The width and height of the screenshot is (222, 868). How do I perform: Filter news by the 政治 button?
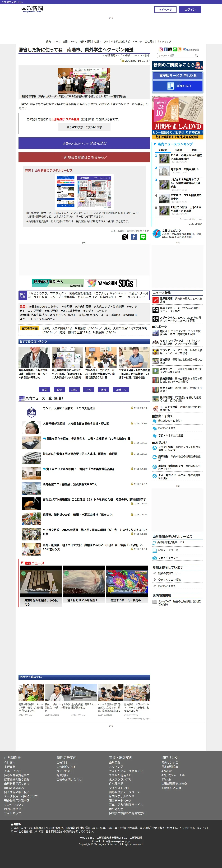[x=59, y=390]
